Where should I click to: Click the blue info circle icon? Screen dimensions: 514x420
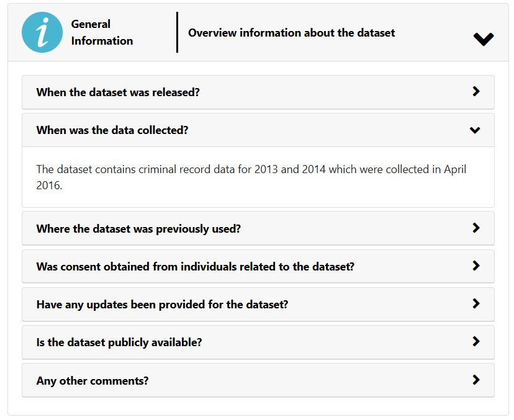pyautogui.click(x=42, y=32)
